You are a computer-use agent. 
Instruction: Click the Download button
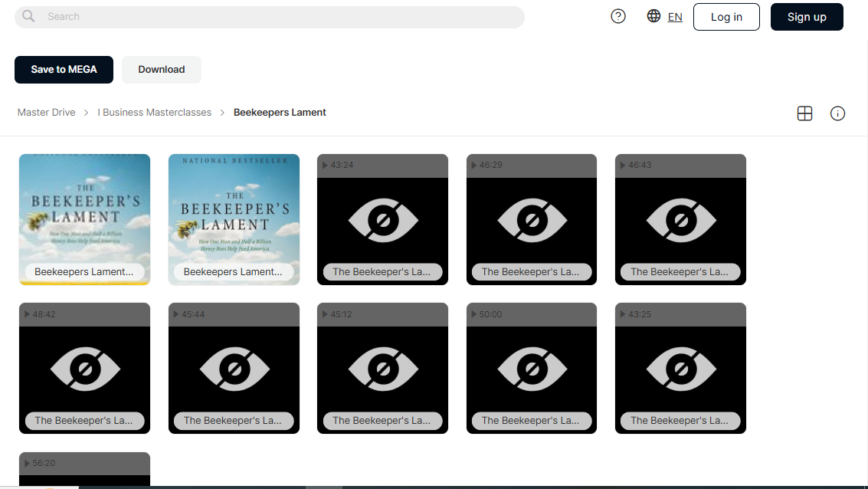coord(162,70)
